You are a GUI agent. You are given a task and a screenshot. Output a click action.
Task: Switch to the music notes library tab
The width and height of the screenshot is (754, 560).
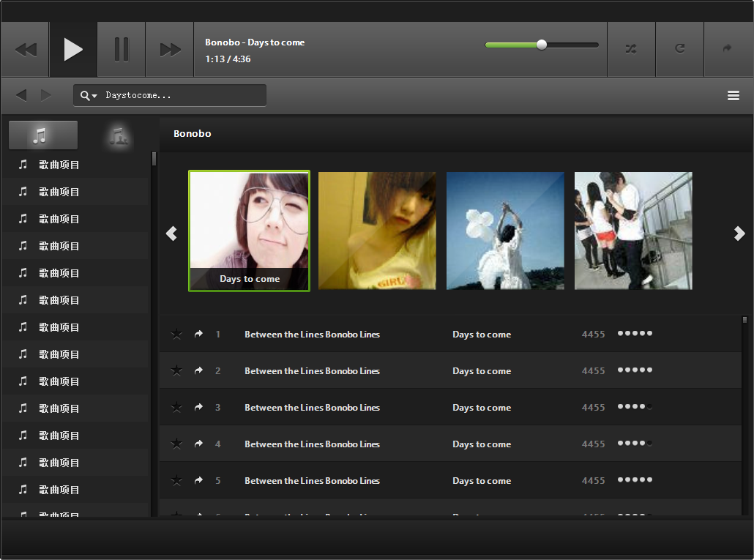(42, 135)
